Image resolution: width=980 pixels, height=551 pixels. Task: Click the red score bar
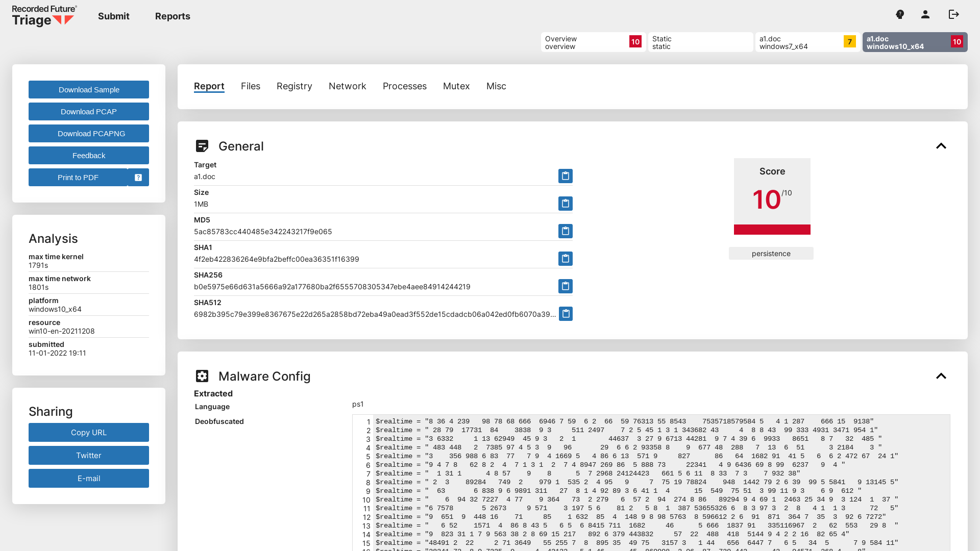point(772,230)
